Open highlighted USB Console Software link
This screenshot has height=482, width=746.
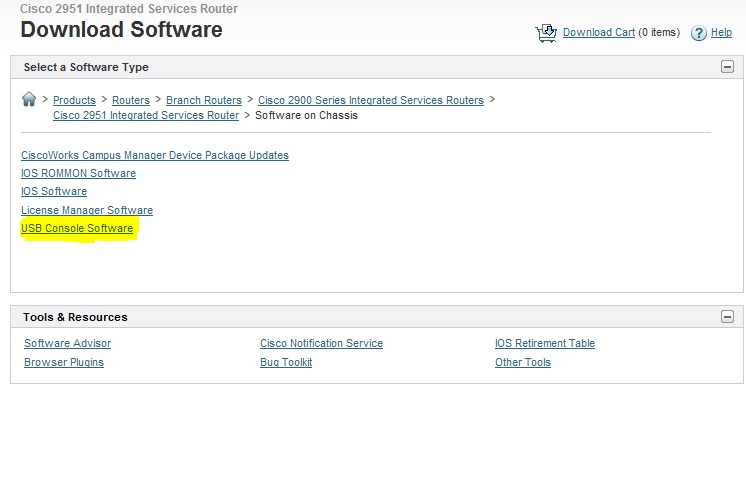coord(77,228)
